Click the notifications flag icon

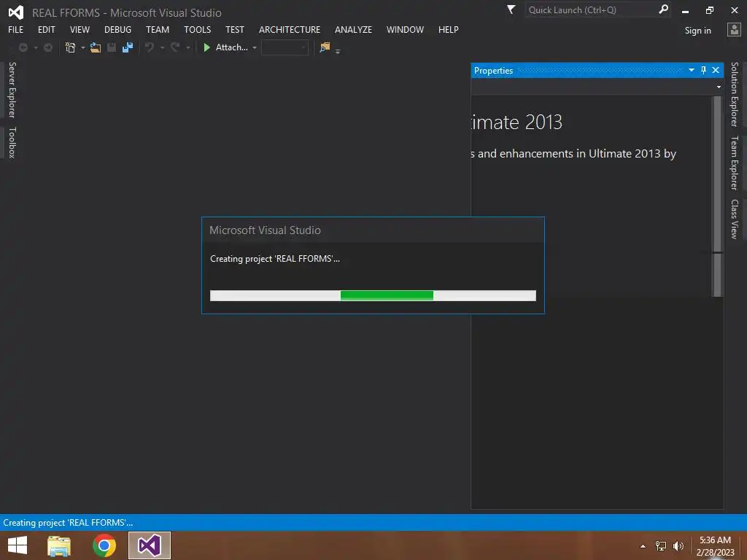[511, 9]
